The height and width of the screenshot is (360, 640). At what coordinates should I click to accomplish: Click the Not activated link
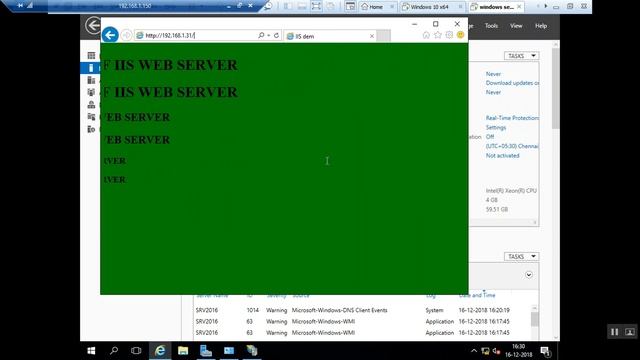point(502,156)
